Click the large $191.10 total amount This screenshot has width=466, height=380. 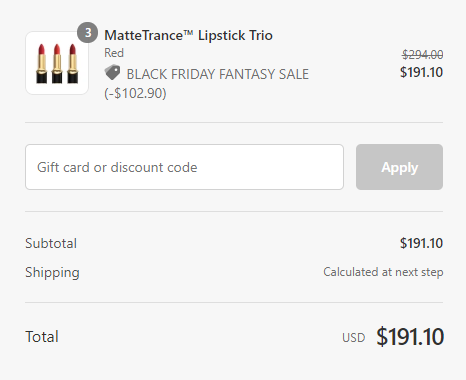click(x=410, y=337)
